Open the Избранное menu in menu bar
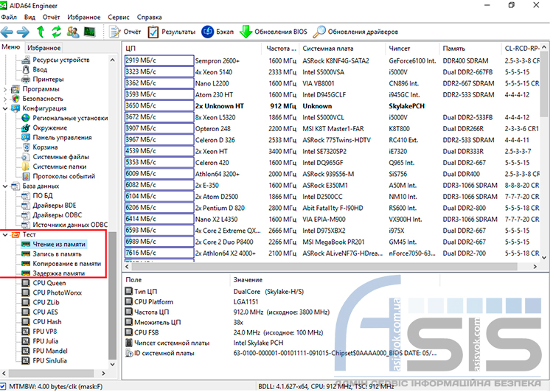553x392 pixels. pyautogui.click(x=84, y=17)
